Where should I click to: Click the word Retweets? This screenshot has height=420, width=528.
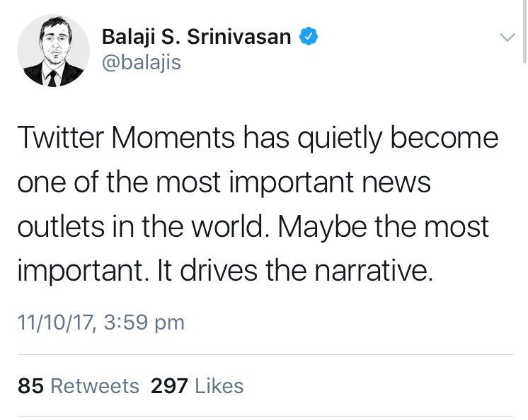96,386
